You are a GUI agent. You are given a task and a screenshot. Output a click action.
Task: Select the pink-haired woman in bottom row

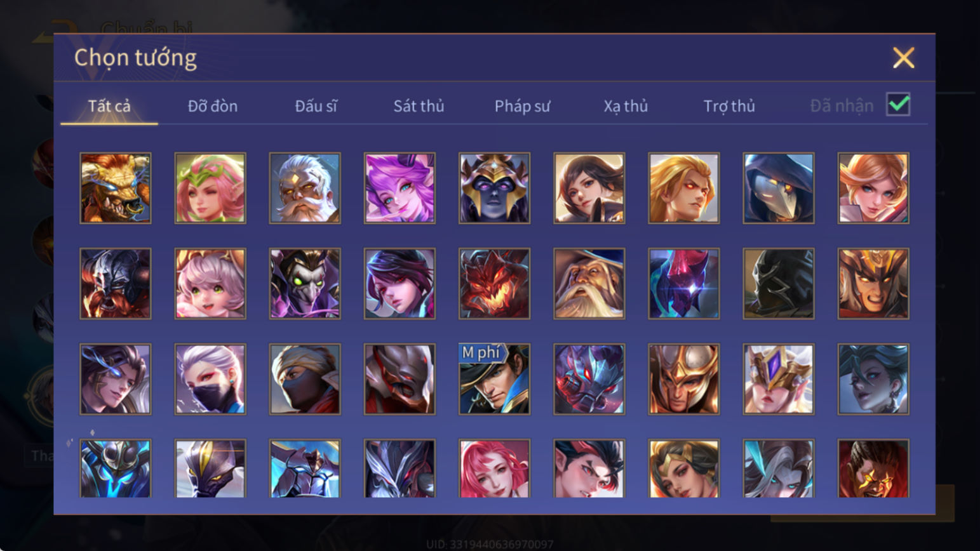pyautogui.click(x=494, y=468)
